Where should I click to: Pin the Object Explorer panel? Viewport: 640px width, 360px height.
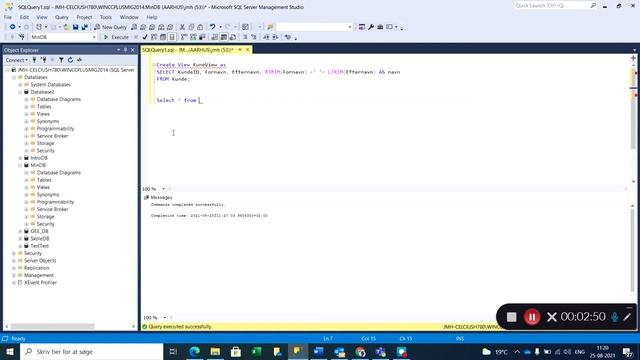click(125, 50)
